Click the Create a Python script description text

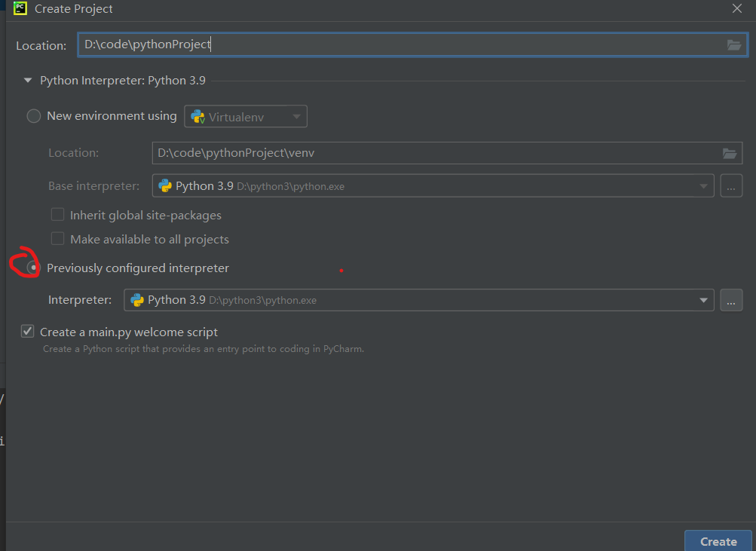(x=204, y=349)
